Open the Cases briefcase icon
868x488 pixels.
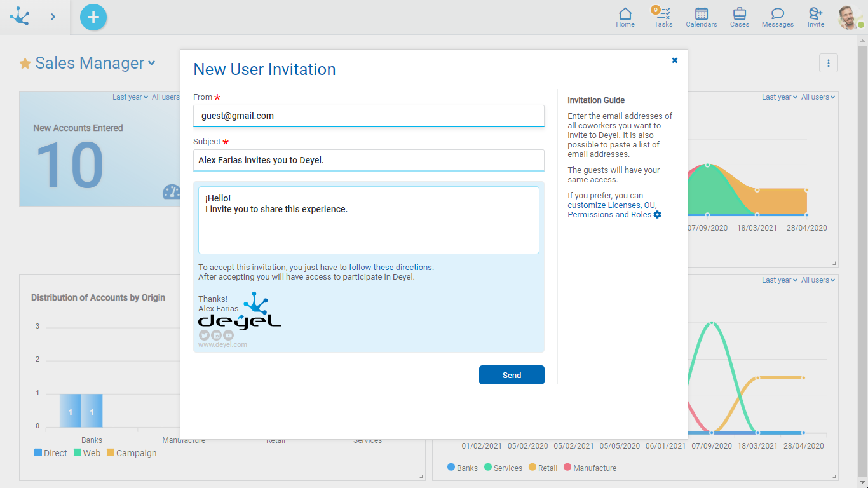[740, 17]
